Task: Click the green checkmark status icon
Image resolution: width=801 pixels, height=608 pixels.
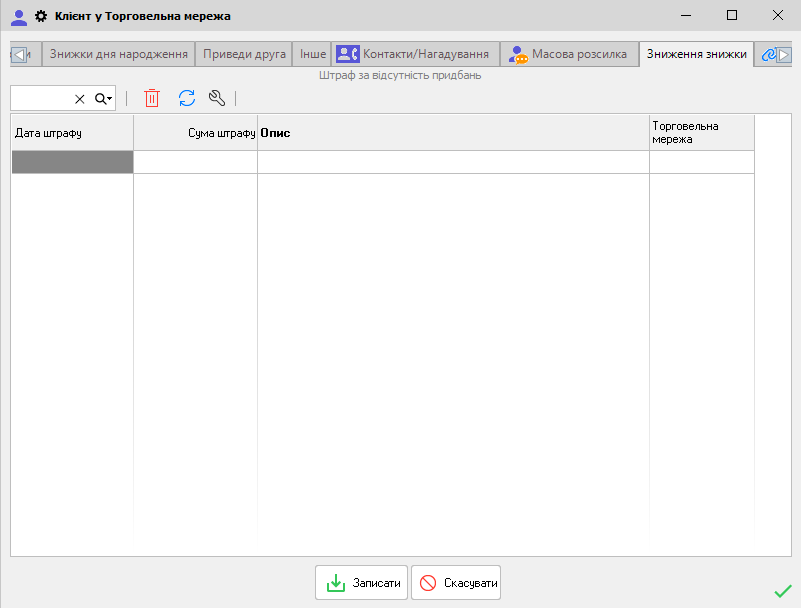Action: coord(782,591)
